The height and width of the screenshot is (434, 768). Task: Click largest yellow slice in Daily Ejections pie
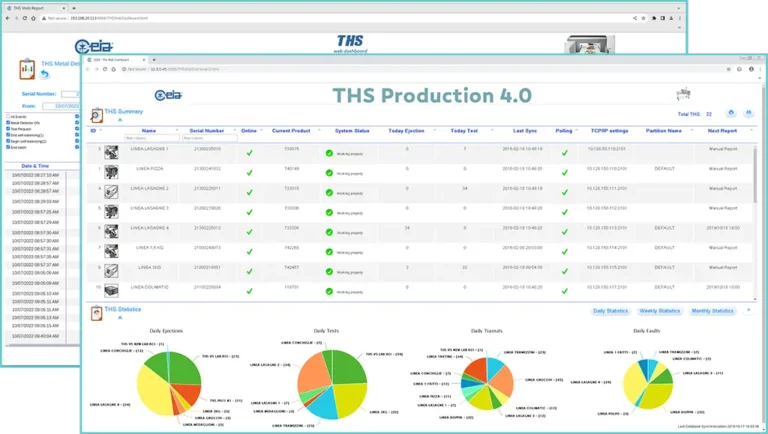click(x=153, y=389)
